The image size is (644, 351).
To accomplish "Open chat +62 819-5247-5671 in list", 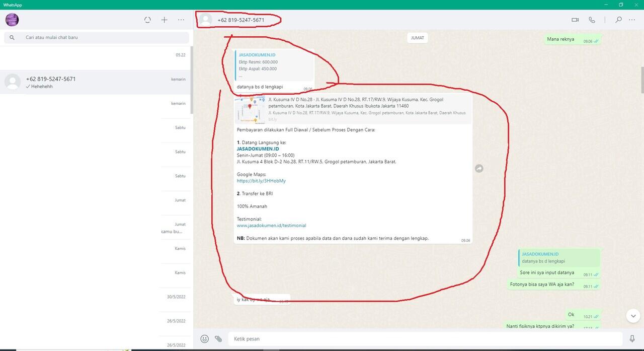I will coord(96,82).
